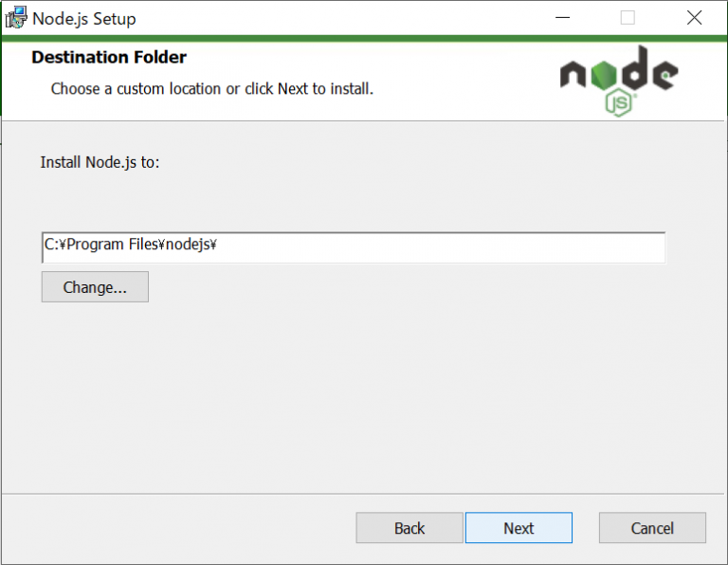Click the "Node.js Setup" window title text
This screenshot has height=565, width=728.
pyautogui.click(x=84, y=19)
